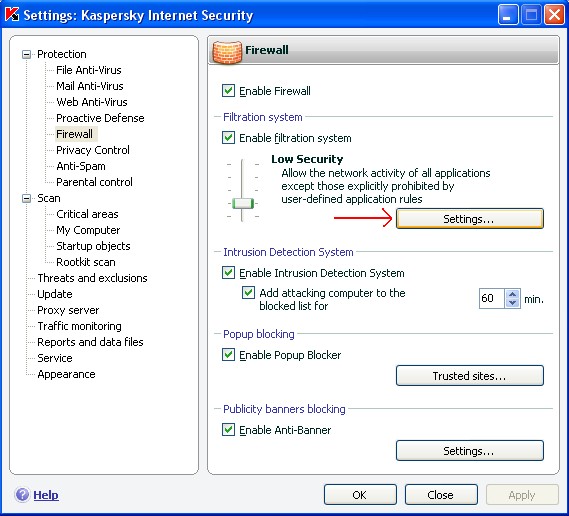Open Reports and data files
Screen dimensions: 569x516
[x=90, y=342]
